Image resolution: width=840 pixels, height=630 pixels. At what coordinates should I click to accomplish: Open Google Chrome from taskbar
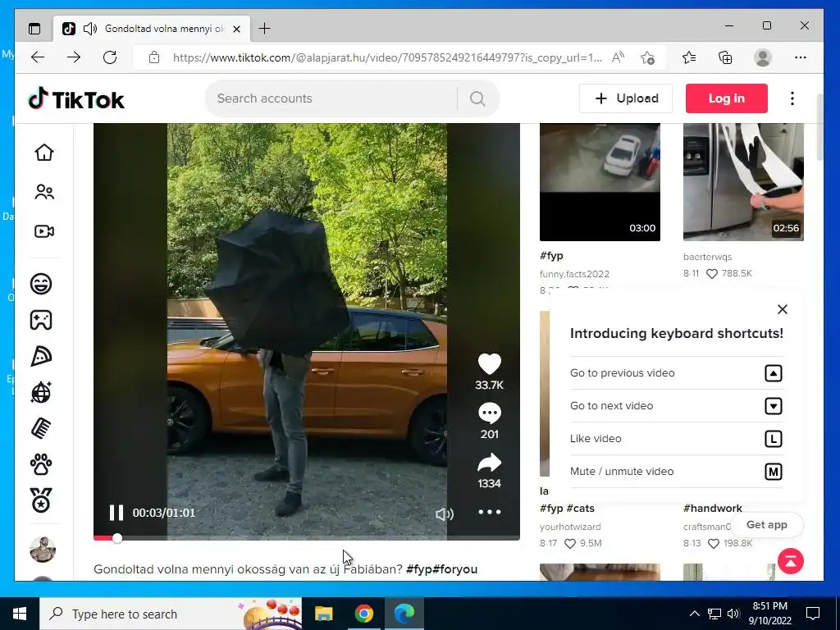[x=363, y=614]
